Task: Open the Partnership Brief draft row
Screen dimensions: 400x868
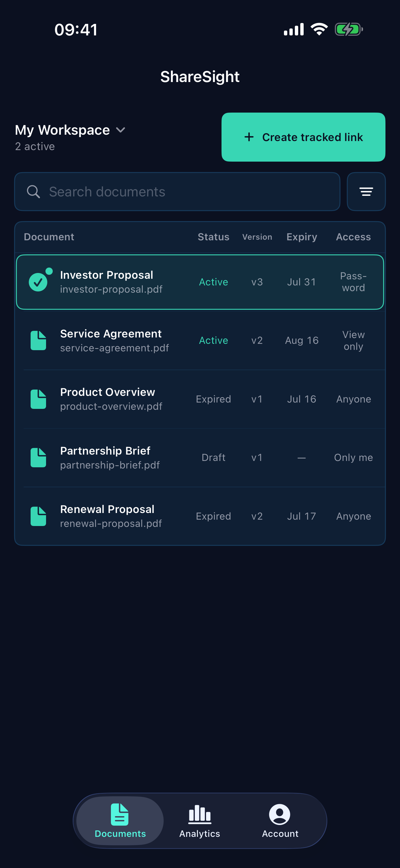Action: [200, 458]
